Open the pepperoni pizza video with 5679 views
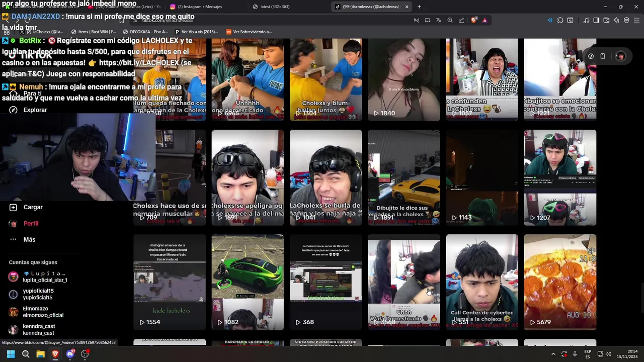The image size is (644, 362). pyautogui.click(x=560, y=282)
